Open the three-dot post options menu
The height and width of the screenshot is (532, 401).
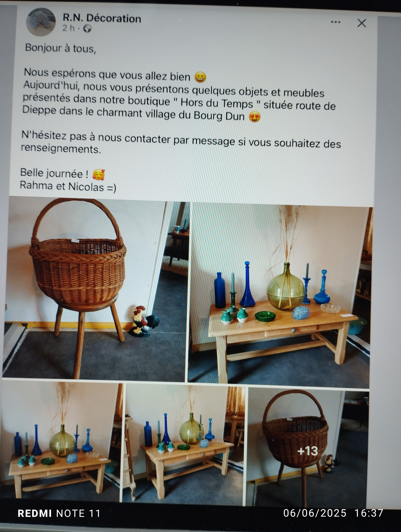(335, 22)
